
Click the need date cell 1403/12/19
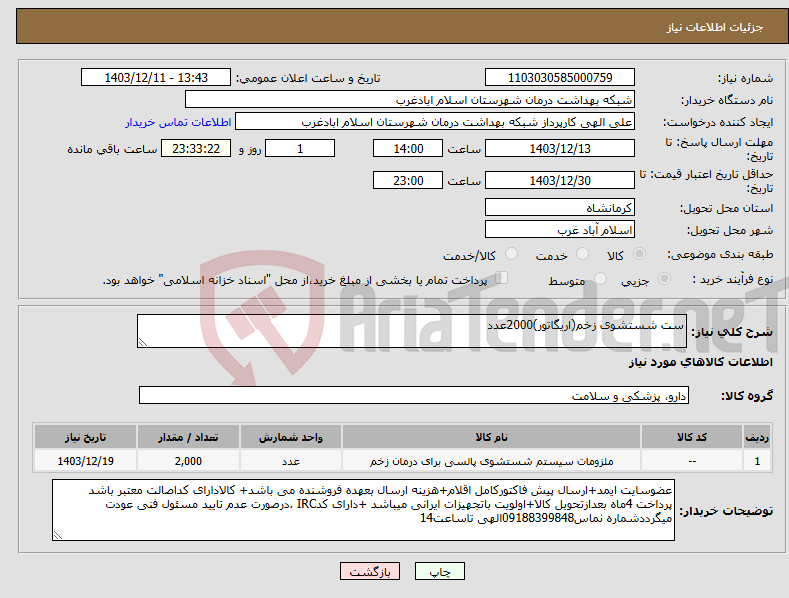86,461
